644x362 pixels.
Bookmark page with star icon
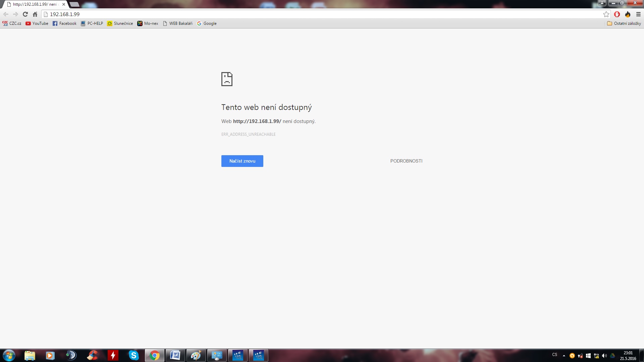(x=606, y=14)
